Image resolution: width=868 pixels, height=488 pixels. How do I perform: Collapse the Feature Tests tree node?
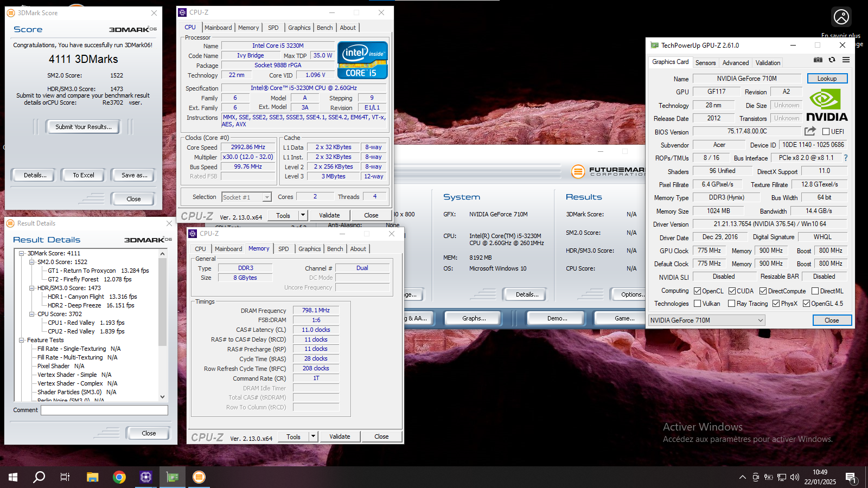pos(22,340)
